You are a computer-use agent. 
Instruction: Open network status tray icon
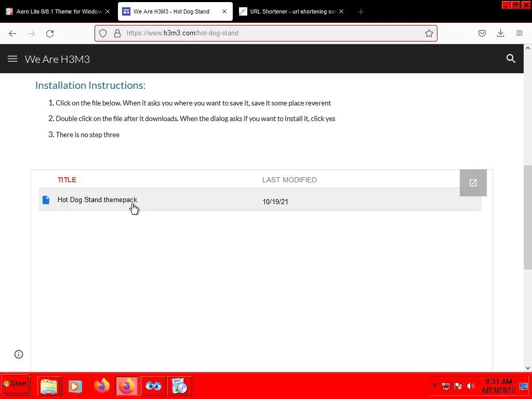click(445, 386)
